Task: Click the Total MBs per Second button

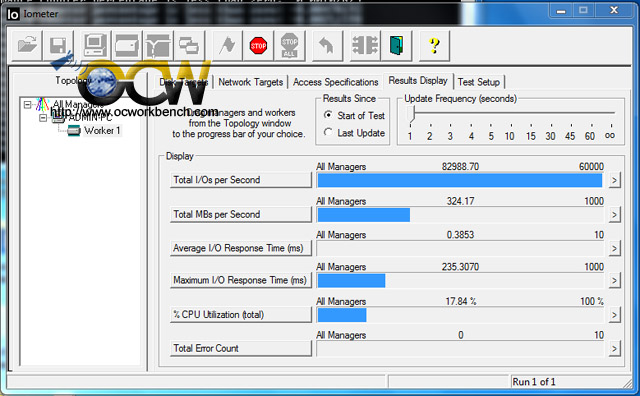Action: [241, 214]
